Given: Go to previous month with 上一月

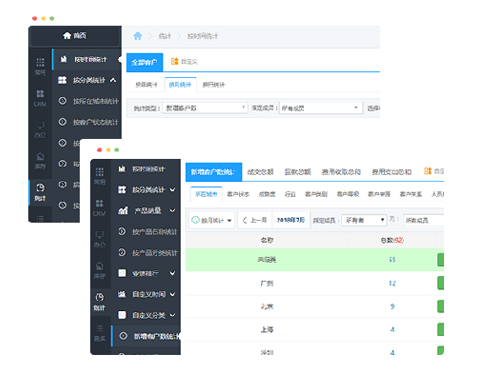Looking at the screenshot, I should point(255,220).
